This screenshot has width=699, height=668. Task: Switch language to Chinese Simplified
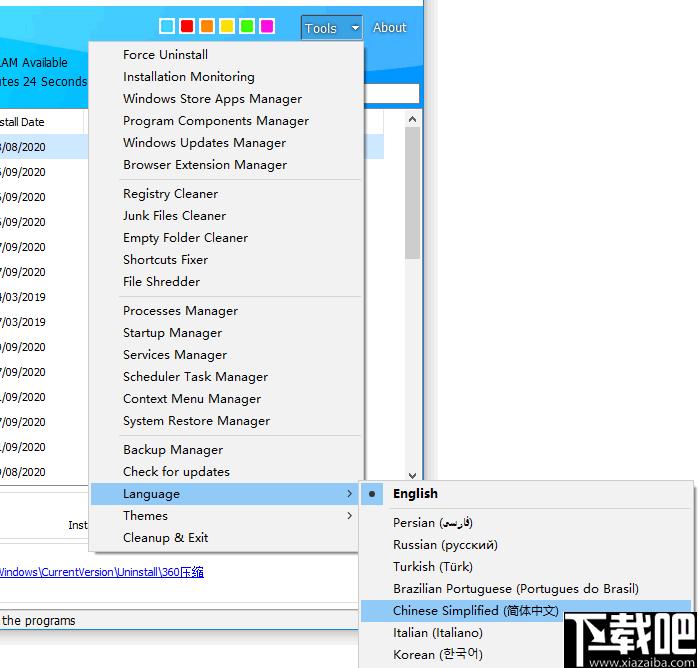click(x=526, y=611)
